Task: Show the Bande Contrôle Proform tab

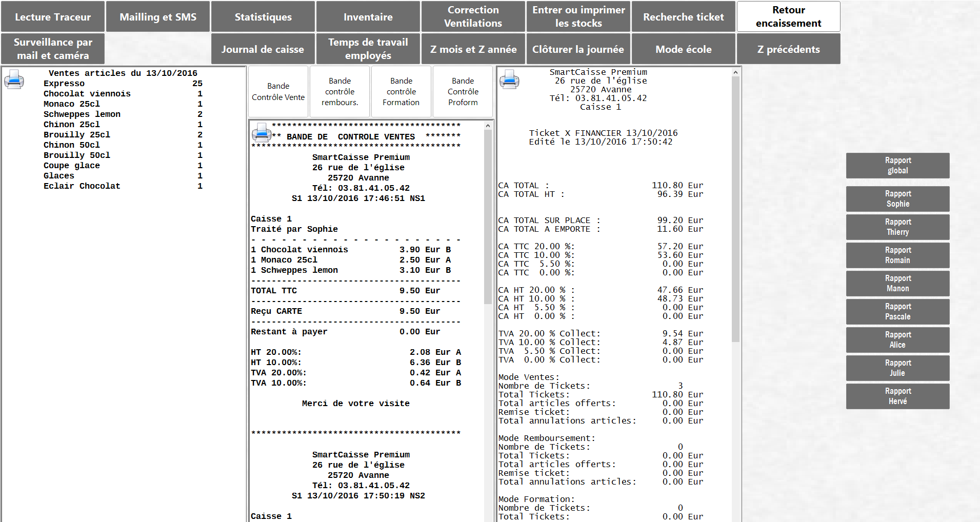Action: coord(463,92)
